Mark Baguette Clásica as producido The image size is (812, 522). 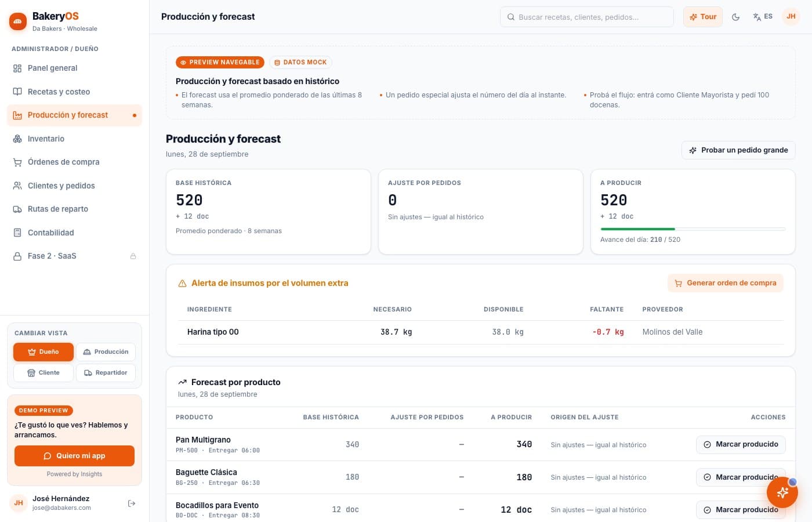click(741, 477)
